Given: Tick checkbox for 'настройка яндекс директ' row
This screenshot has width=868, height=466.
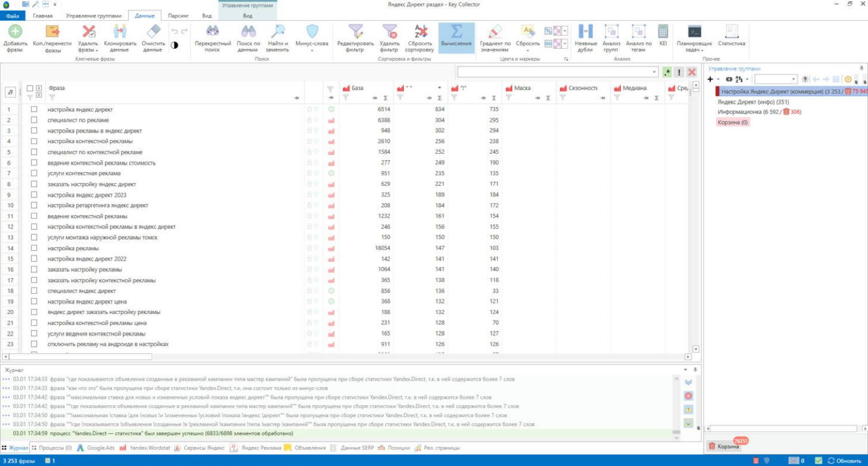Looking at the screenshot, I should (x=34, y=109).
